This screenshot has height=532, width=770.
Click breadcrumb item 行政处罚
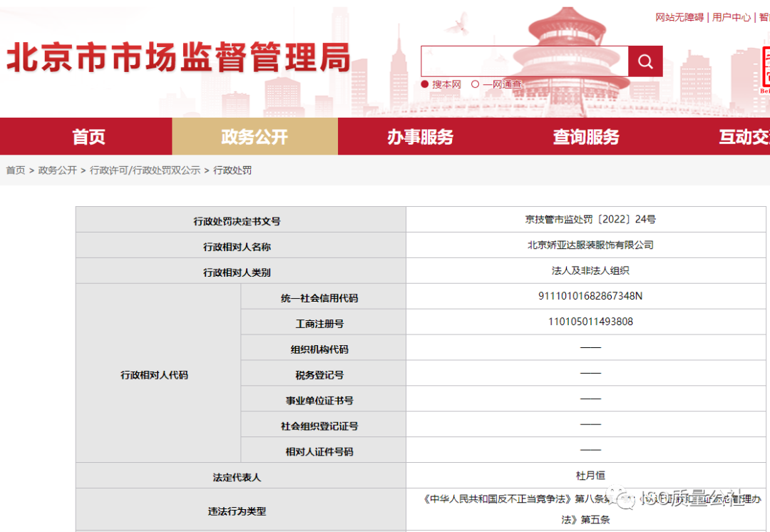[232, 170]
